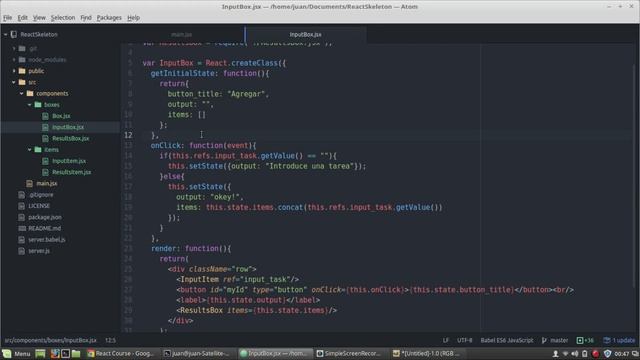Click the package.json file icon

pos(22,217)
